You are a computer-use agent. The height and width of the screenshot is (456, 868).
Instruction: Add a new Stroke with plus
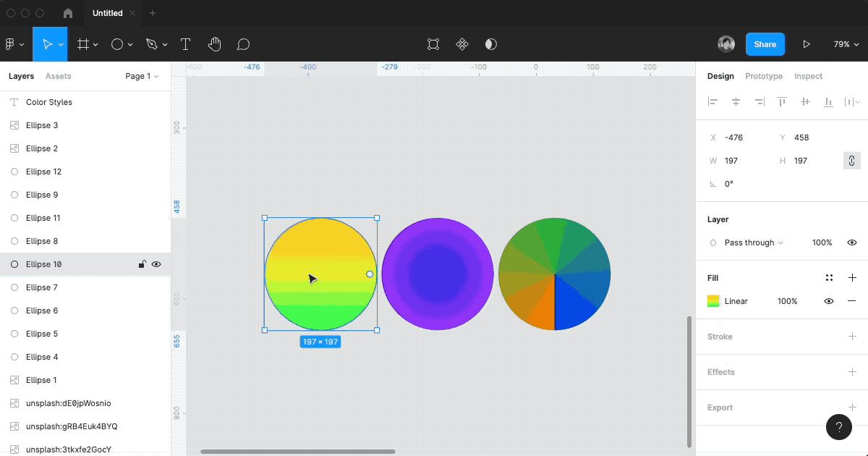point(852,337)
